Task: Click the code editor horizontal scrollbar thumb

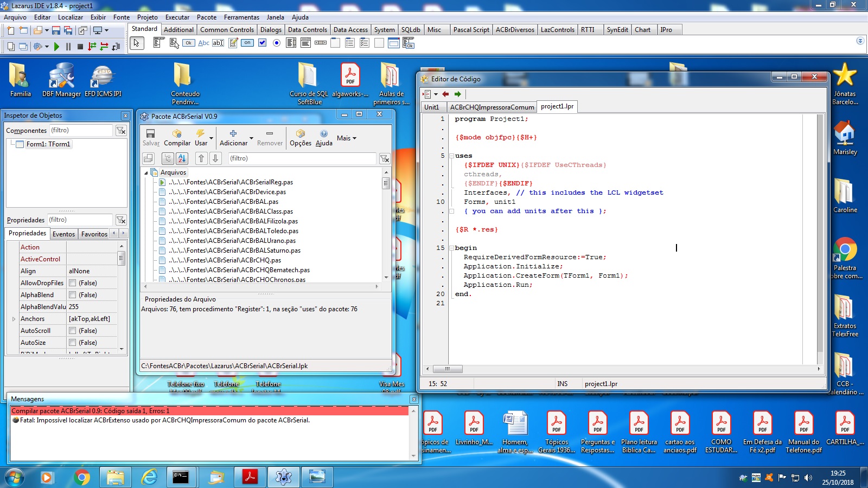Action: click(x=447, y=369)
